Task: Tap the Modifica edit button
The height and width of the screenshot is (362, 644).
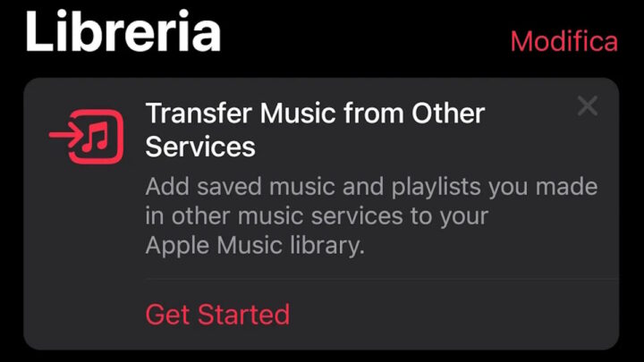Action: tap(563, 41)
